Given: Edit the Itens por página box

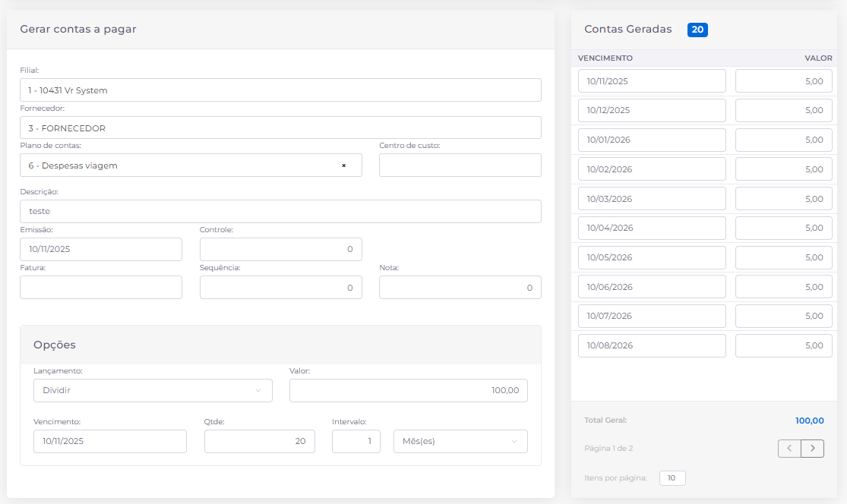Looking at the screenshot, I should click(x=672, y=478).
